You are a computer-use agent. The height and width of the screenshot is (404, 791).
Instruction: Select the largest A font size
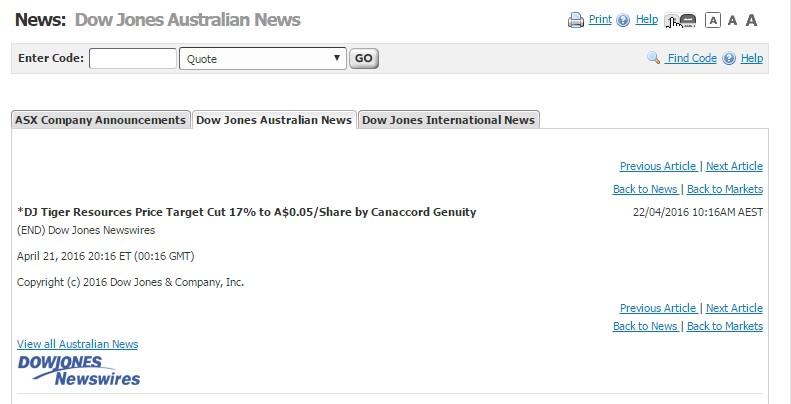[752, 20]
